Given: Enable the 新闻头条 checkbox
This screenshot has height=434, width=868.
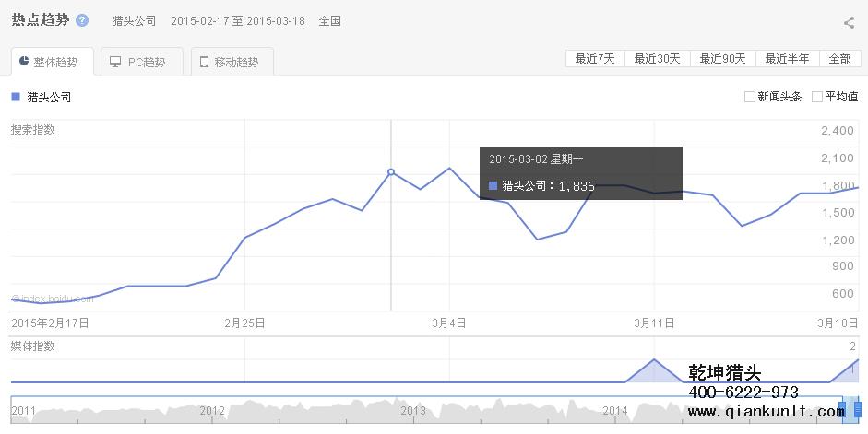Looking at the screenshot, I should (x=750, y=97).
